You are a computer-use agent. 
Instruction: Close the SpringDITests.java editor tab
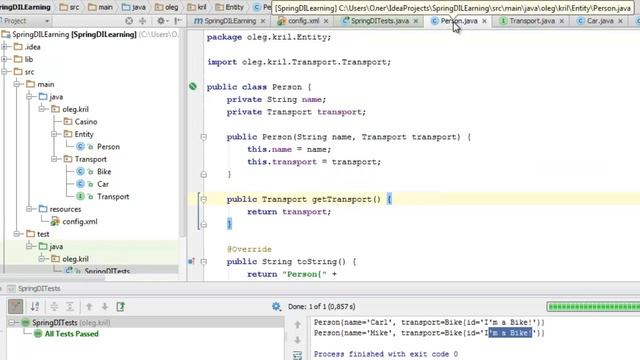(x=416, y=21)
